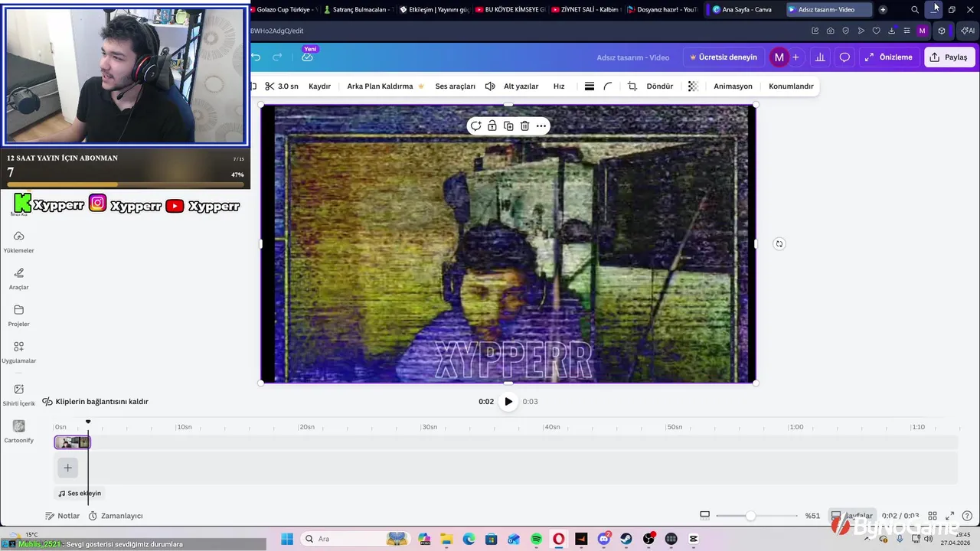Image resolution: width=980 pixels, height=551 pixels.
Task: Toggle the Zamanlayıcı timer
Action: (116, 516)
